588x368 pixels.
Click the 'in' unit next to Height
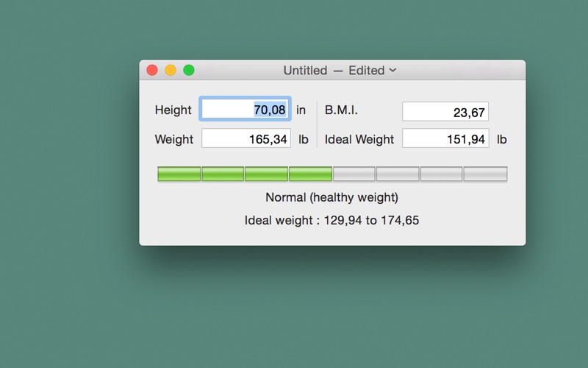[301, 110]
